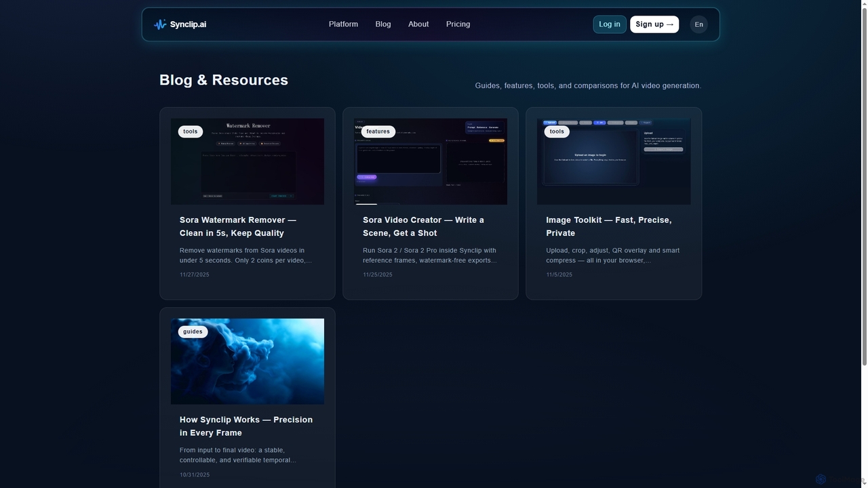This screenshot has width=868, height=488.
Task: Click the 10/31/2025 date text
Action: click(x=195, y=474)
